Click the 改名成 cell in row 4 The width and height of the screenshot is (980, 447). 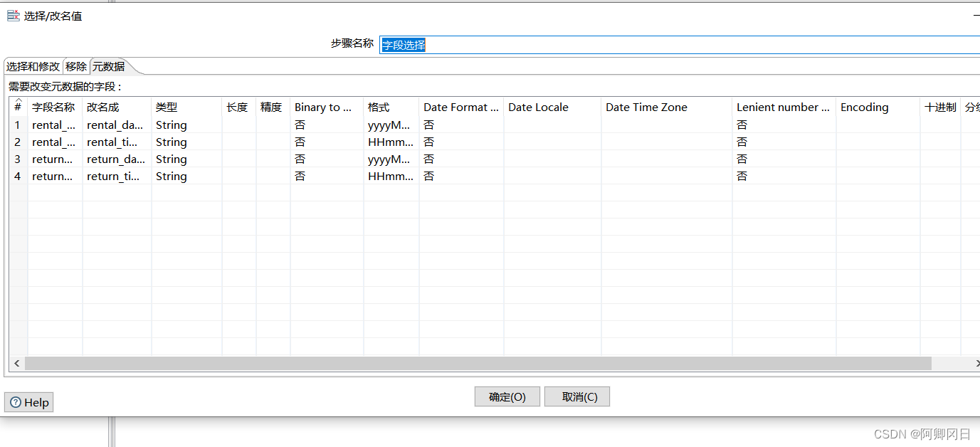click(116, 177)
